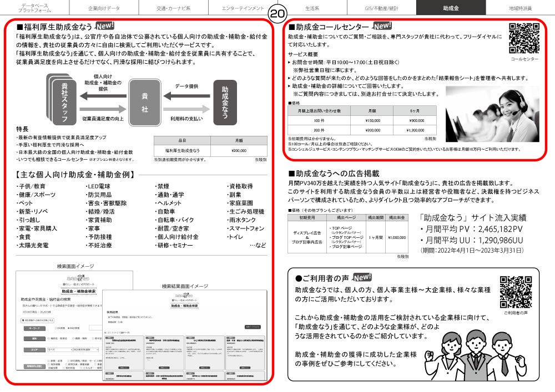The width and height of the screenshot is (555, 392).
Task: Click the 研修・セミナー list item
Action: pyautogui.click(x=174, y=245)
